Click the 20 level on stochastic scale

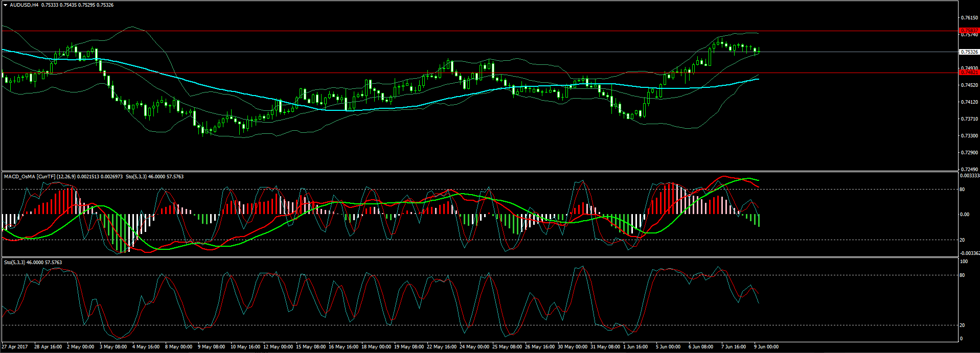pyautogui.click(x=962, y=325)
